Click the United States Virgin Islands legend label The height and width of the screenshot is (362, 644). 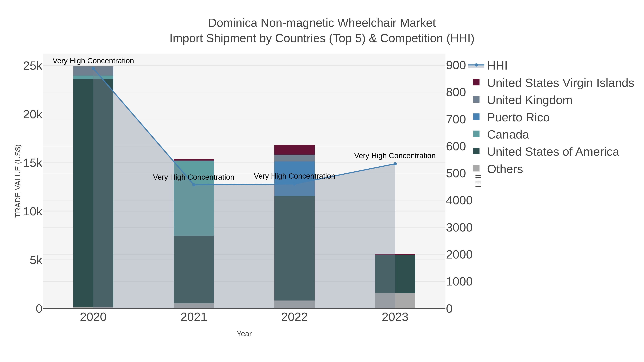560,83
